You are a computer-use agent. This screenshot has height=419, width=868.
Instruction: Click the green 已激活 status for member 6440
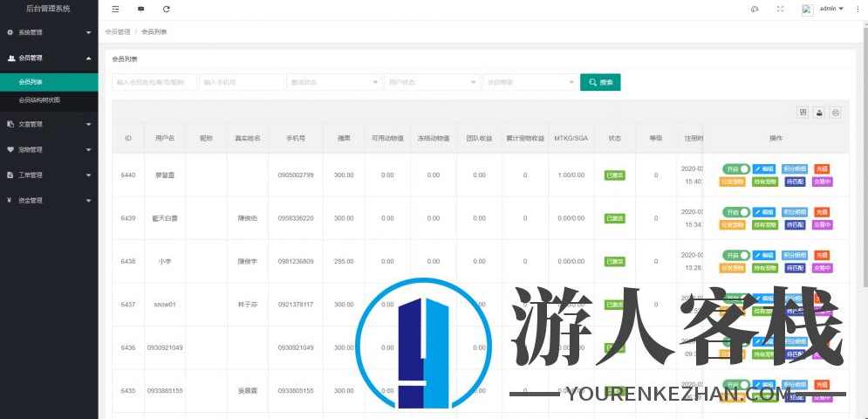(614, 175)
